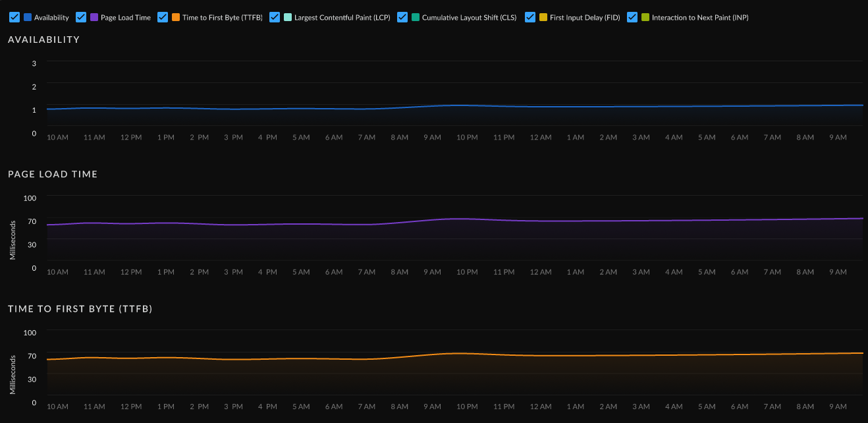Click the purple Page Load Time swatch

94,17
